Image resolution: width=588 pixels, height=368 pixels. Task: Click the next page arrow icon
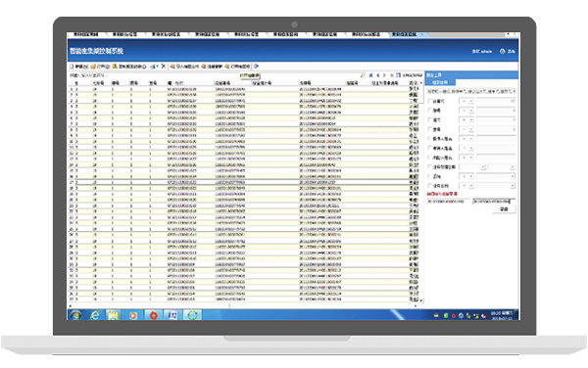click(384, 75)
